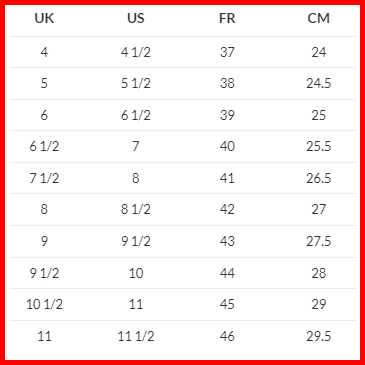The width and height of the screenshot is (365, 365).
Task: Select UK size 10 1/2 cell
Action: (x=44, y=304)
